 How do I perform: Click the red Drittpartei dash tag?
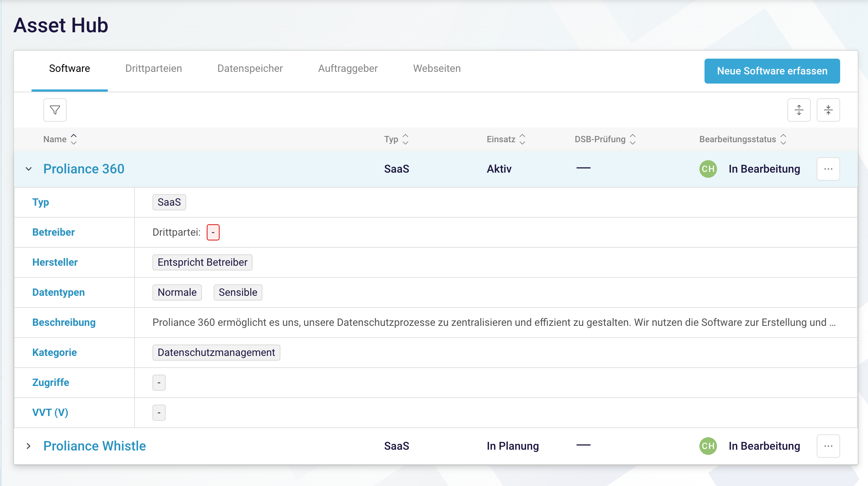[213, 232]
